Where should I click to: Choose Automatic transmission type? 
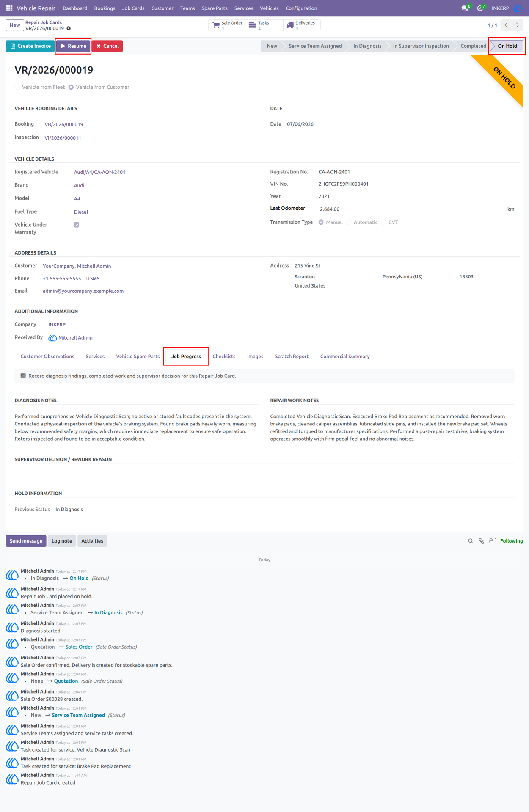click(349, 222)
